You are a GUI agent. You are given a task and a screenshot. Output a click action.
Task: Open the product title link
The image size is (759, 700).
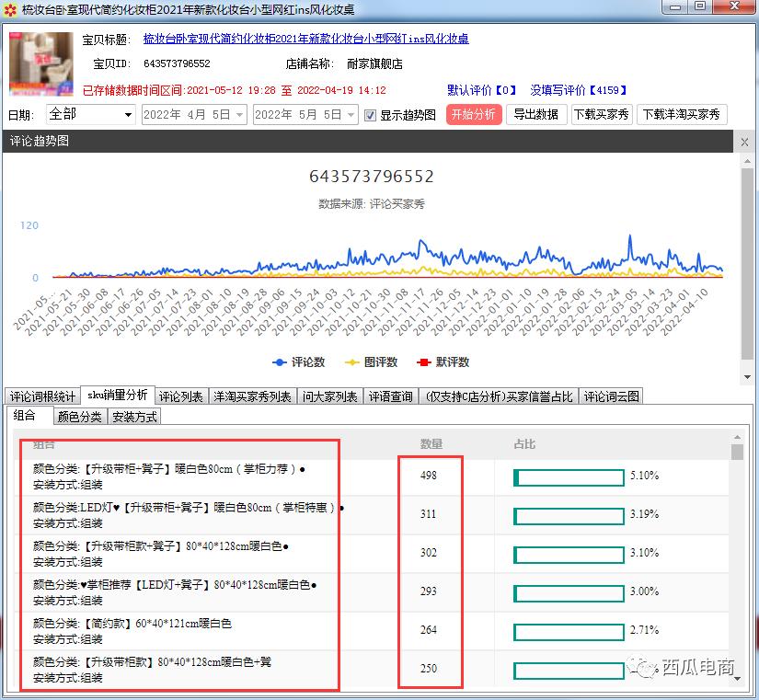click(305, 40)
